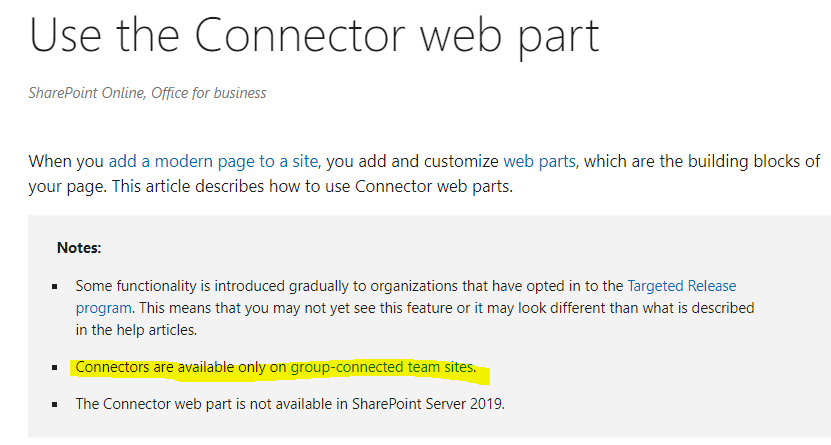The height and width of the screenshot is (445, 831).
Task: Click the highlighted text 'Connectors are available only on'
Action: [181, 367]
